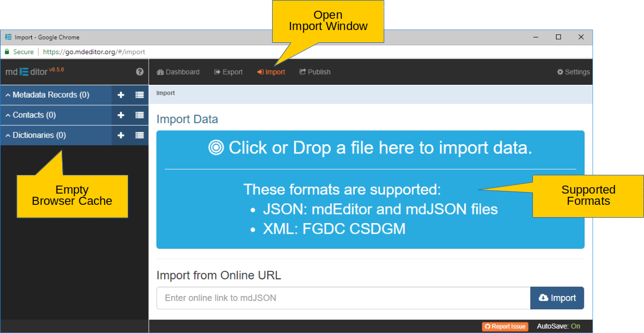Maximize the Chrome window

[x=558, y=37]
